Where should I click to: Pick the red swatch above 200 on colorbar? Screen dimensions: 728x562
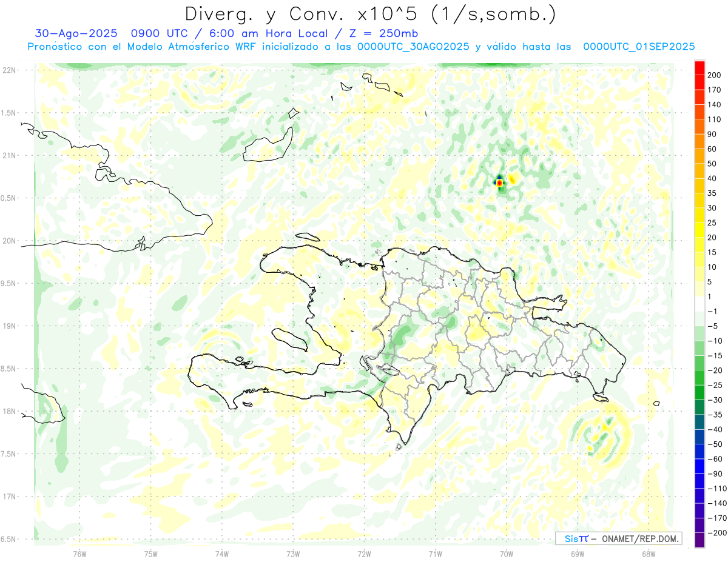point(699,68)
